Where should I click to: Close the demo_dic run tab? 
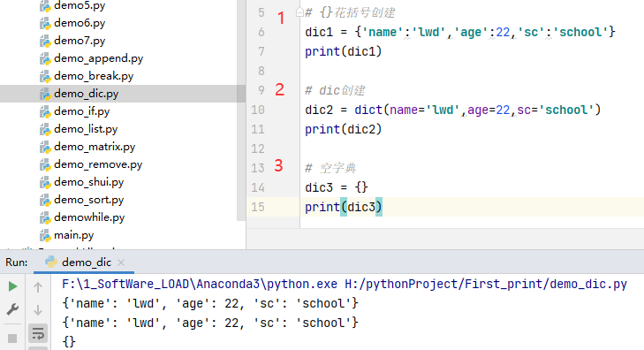[121, 262]
